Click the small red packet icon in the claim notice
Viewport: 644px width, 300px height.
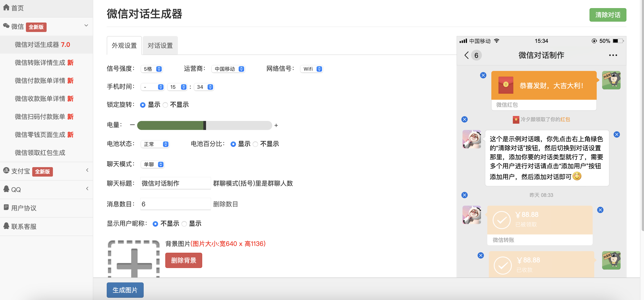coord(516,120)
